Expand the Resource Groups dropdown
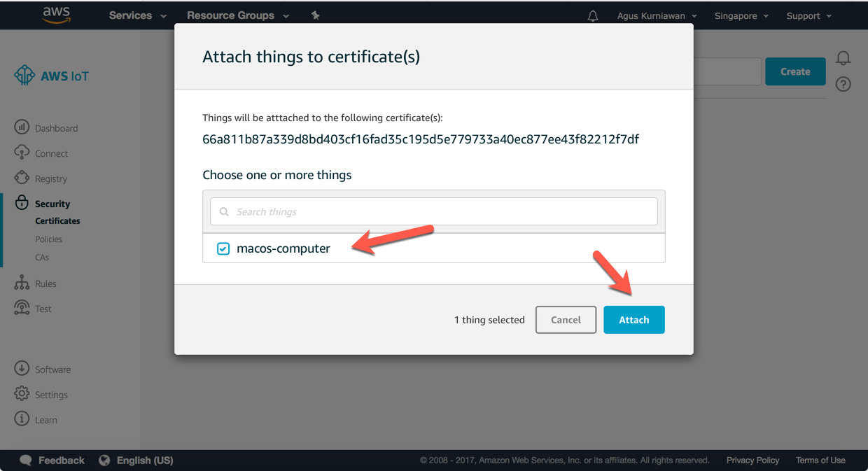The height and width of the screenshot is (471, 868). click(x=238, y=15)
